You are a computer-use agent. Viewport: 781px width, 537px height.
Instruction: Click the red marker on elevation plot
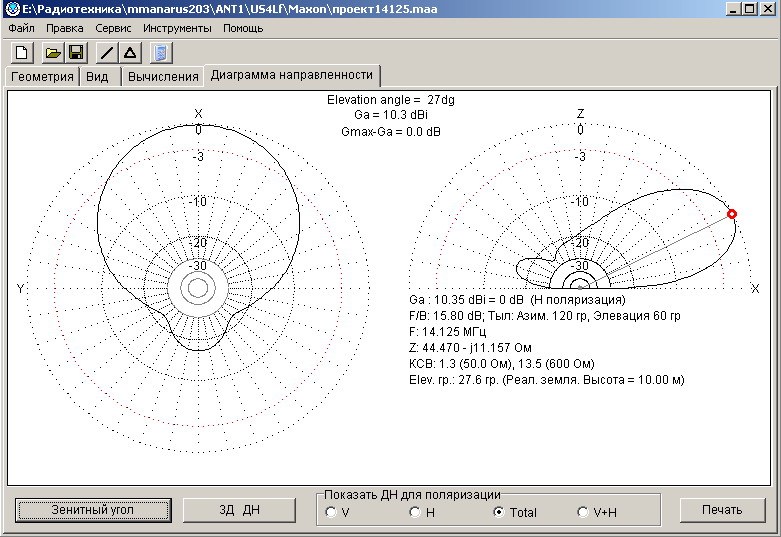click(x=731, y=214)
